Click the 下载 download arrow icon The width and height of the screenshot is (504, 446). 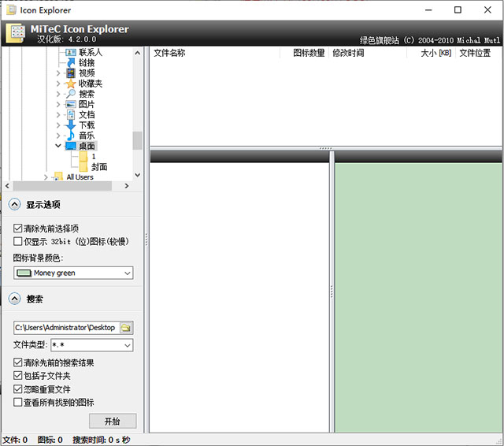coord(71,125)
